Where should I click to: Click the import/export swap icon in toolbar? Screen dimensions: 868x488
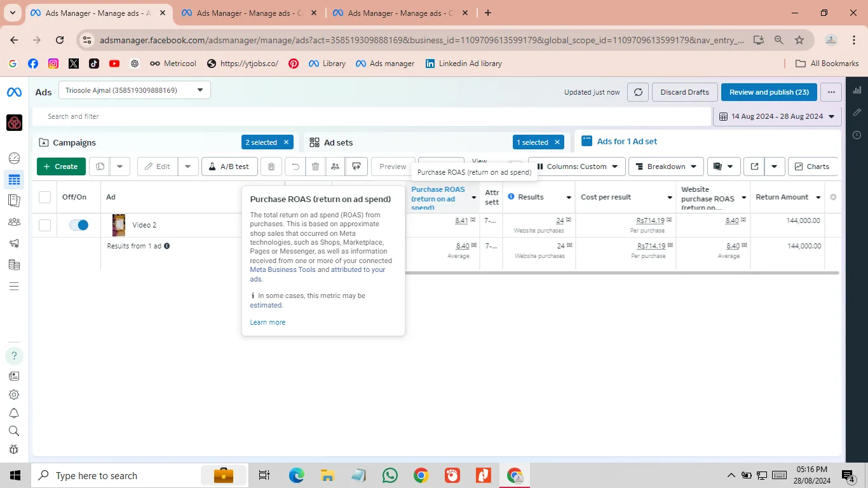(356, 166)
